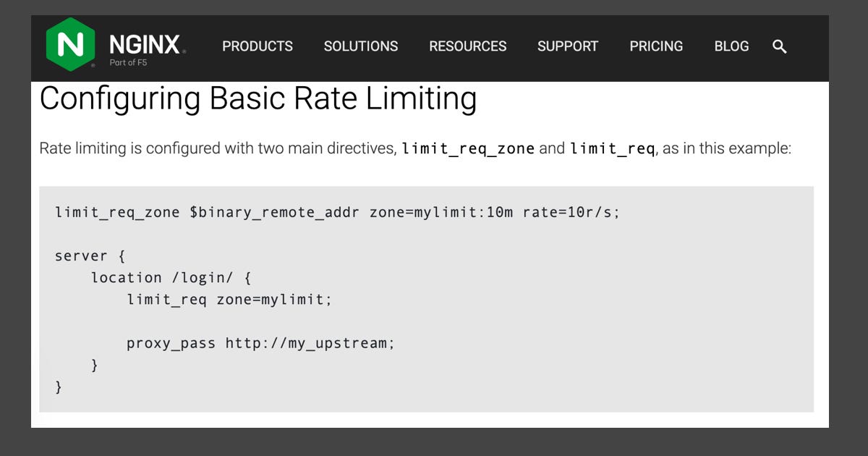Click the NGINX green hexagon logo
Image resolution: width=868 pixels, height=456 pixels.
point(70,44)
